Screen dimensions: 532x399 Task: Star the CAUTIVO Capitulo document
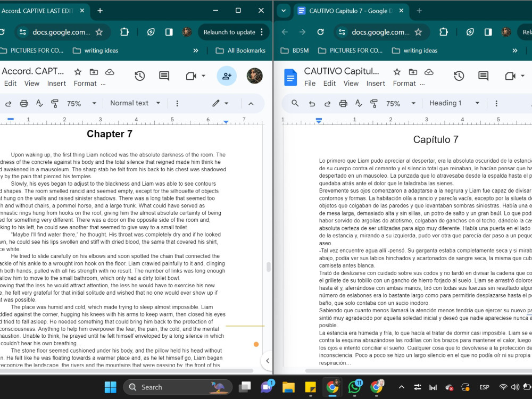pos(397,72)
